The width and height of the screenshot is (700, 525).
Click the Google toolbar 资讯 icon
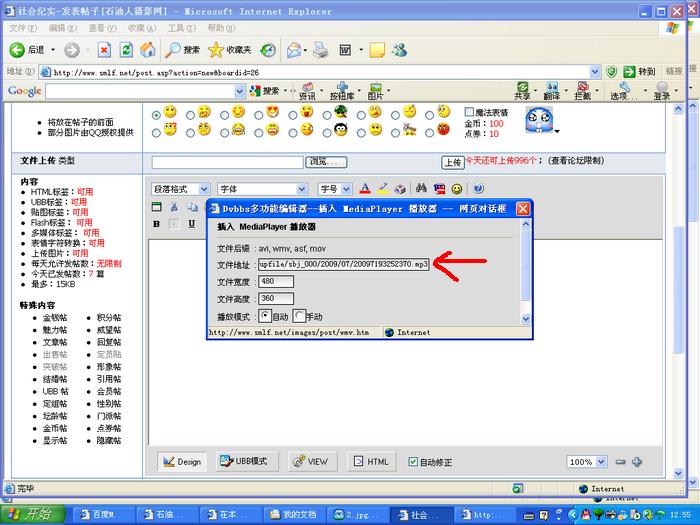click(x=307, y=91)
